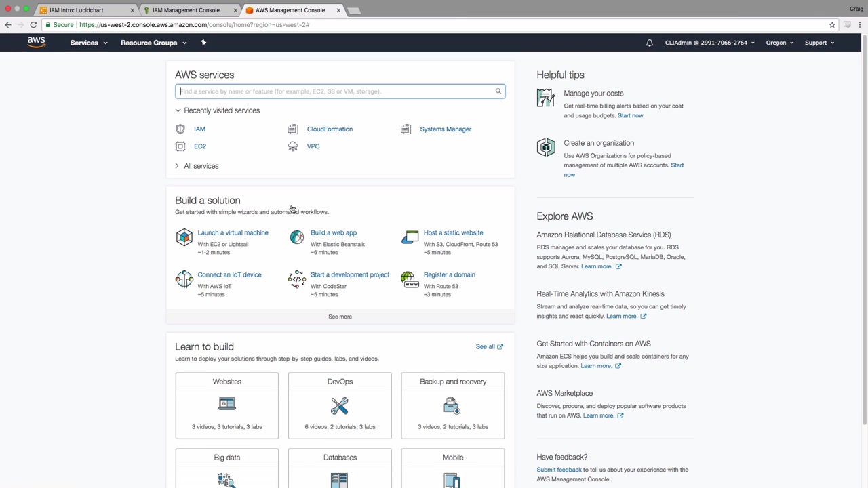This screenshot has width=868, height=488.
Task: Open the EC2 service link
Action: point(200,146)
